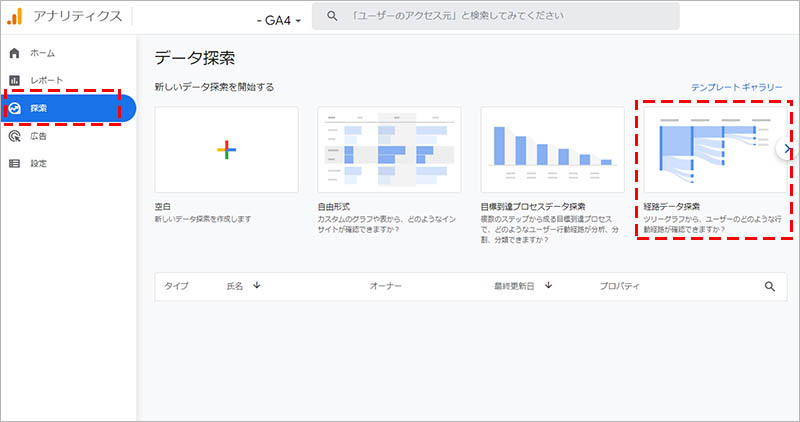Select the 経路データ探索 template thumbnail
Screen dimensions: 800x422
[x=710, y=149]
